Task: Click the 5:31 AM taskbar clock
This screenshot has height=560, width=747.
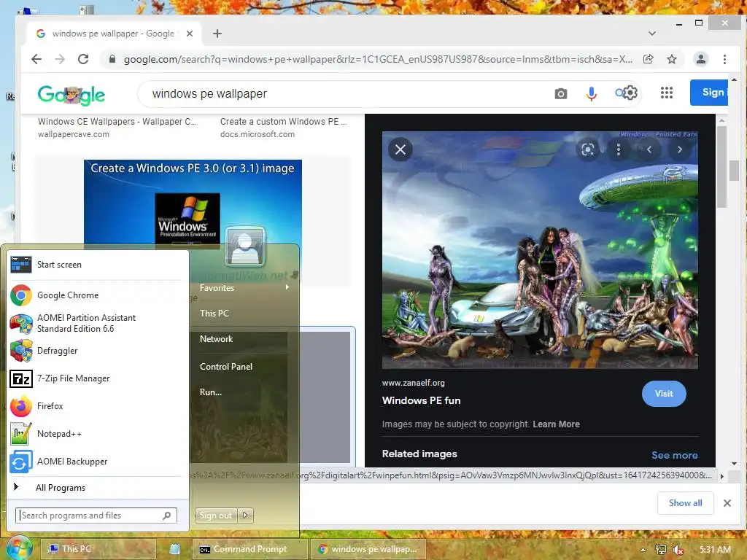Action: [x=715, y=550]
